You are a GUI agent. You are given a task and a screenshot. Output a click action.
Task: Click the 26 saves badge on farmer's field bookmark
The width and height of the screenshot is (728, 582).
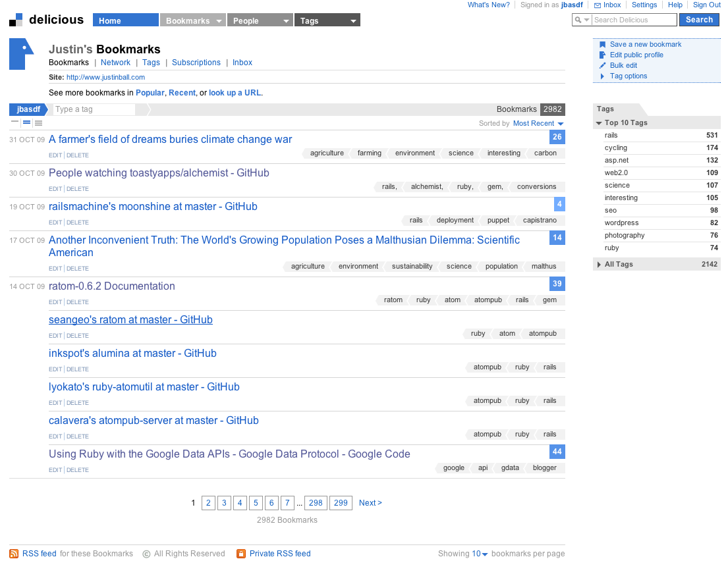pos(557,137)
